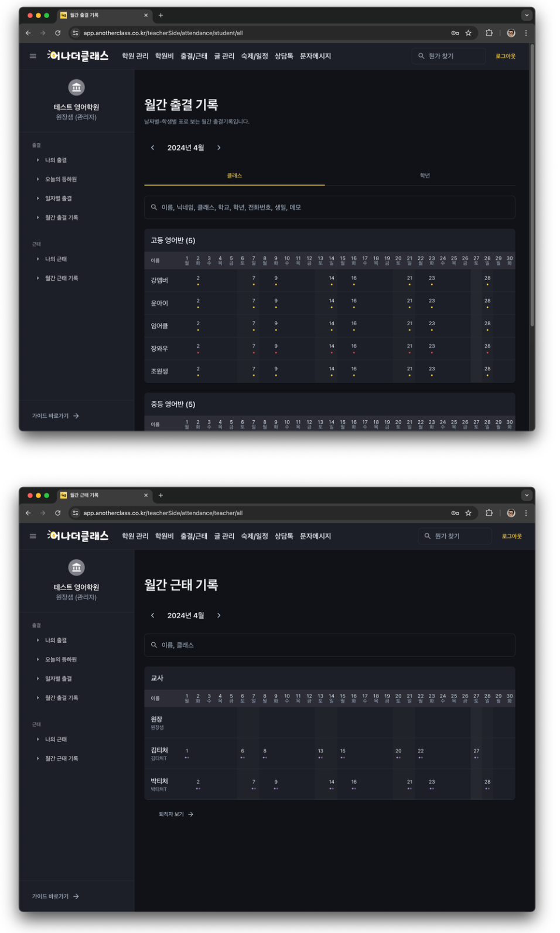Go to previous month in 월간 근태 기록 page
This screenshot has height=933, width=560.
pos(152,615)
